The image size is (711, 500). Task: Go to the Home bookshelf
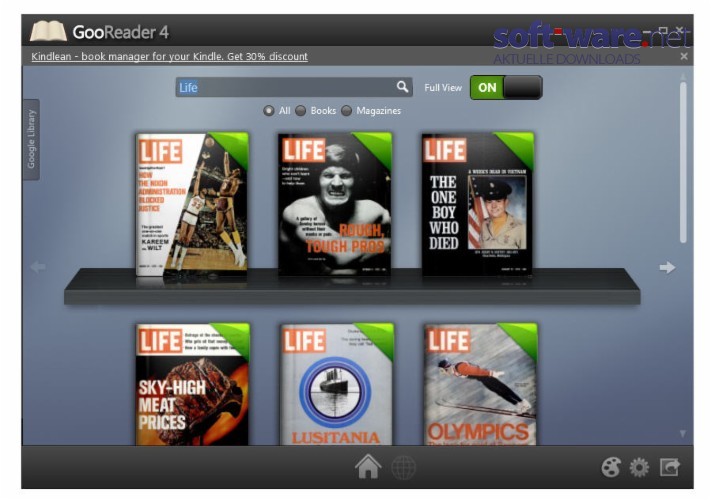(x=368, y=466)
